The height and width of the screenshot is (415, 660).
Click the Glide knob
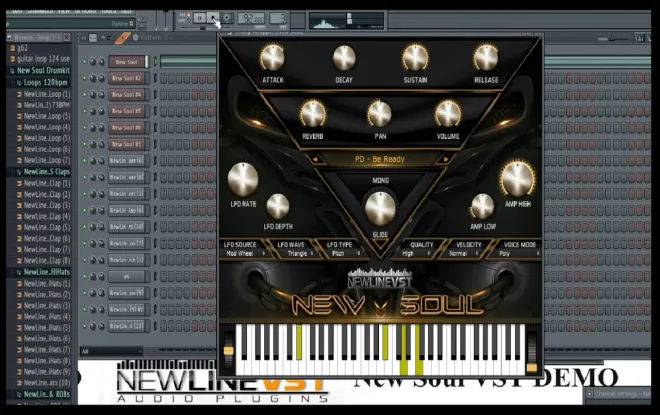(x=380, y=208)
